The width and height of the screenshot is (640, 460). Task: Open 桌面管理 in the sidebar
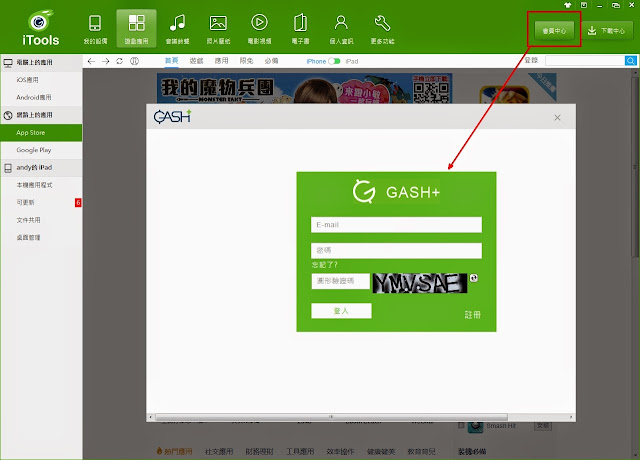click(x=41, y=238)
